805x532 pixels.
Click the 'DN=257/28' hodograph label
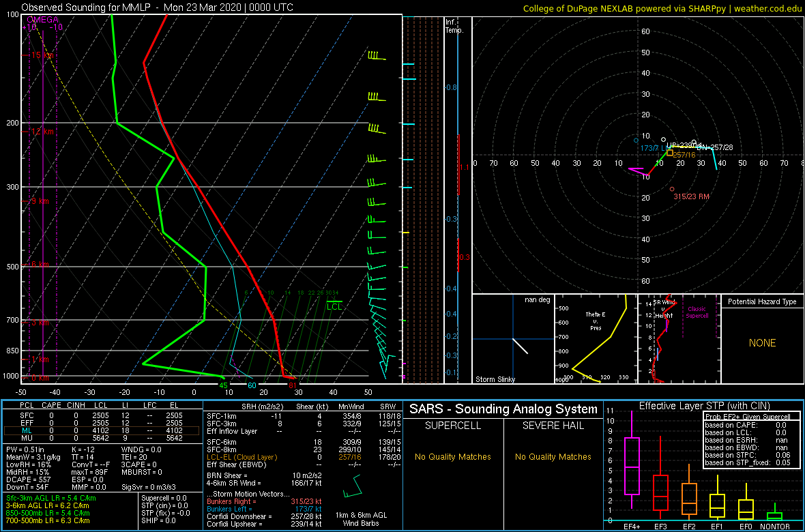715,148
